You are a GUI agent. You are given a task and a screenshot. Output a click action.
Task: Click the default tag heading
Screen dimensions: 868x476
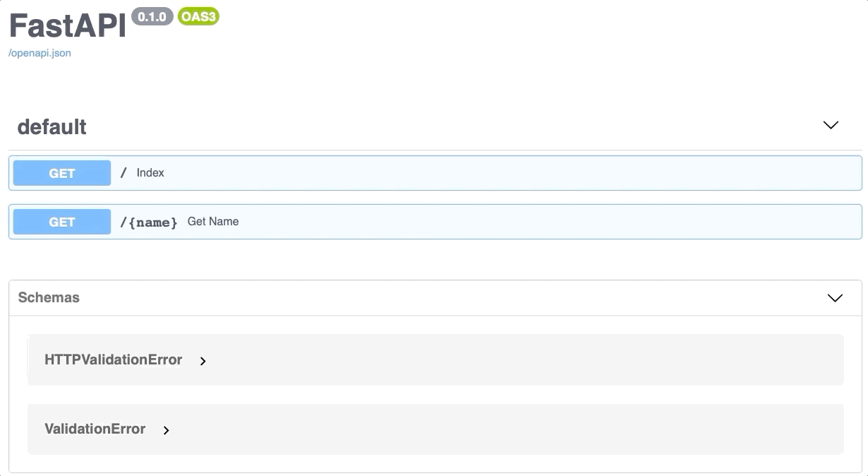(x=52, y=127)
